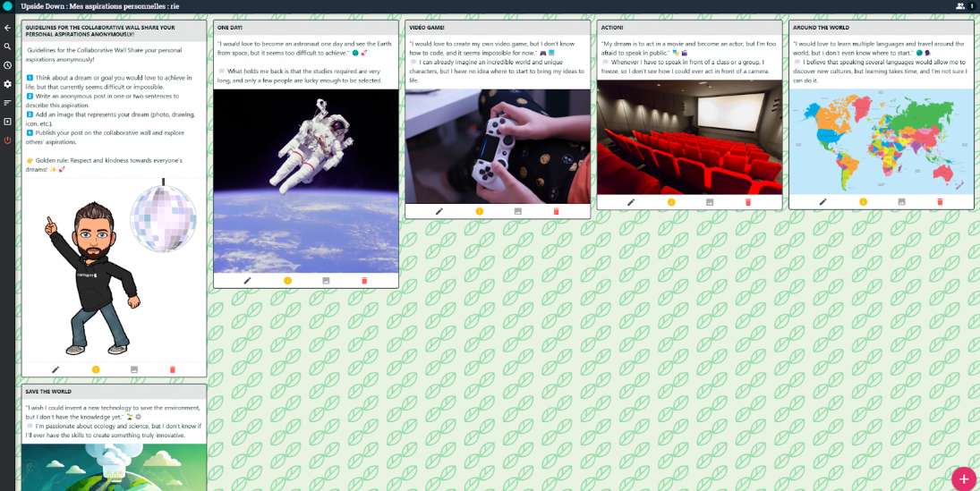
Task: Open info on the ONE DAY! card
Action: 287,281
